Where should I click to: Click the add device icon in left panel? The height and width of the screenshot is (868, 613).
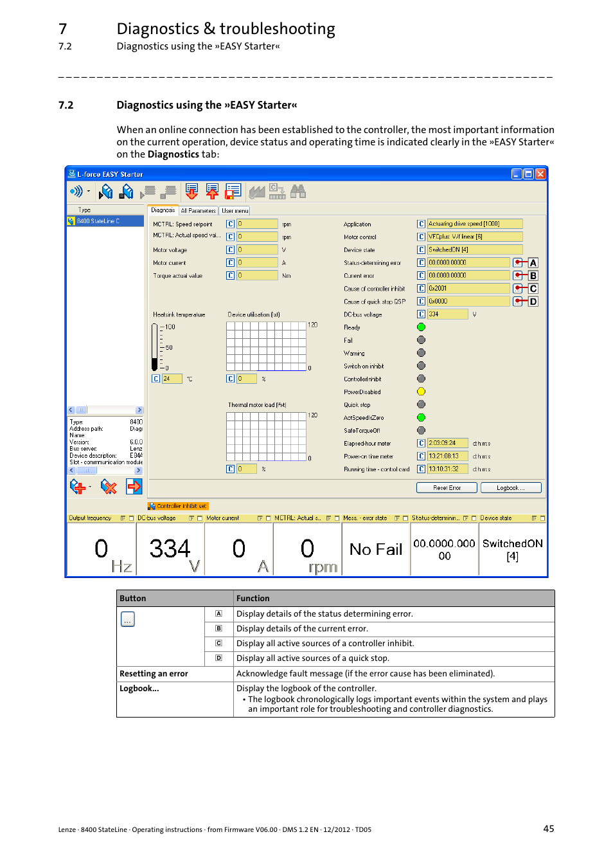point(77,487)
